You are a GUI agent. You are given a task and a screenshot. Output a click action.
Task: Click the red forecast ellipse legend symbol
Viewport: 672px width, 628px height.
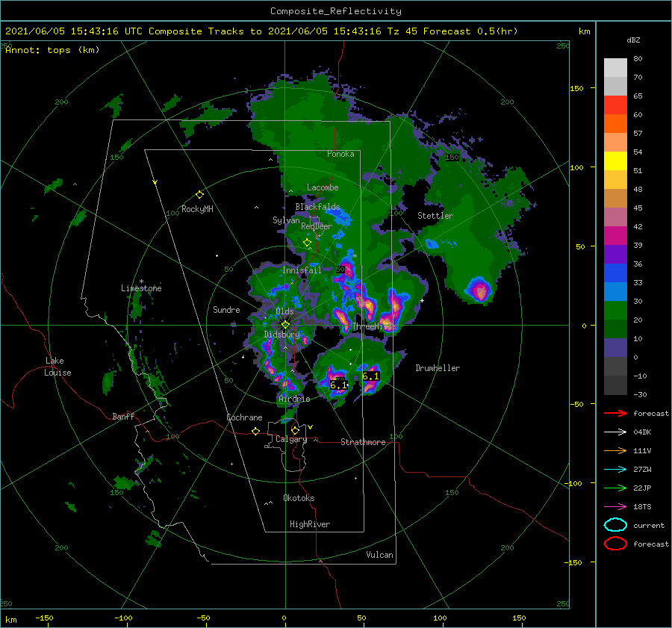(615, 544)
